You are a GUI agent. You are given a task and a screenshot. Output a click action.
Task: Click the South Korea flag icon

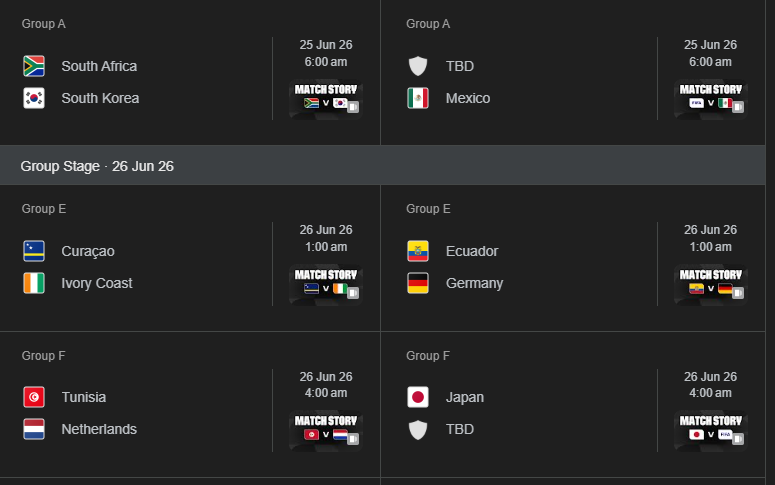[x=34, y=98]
